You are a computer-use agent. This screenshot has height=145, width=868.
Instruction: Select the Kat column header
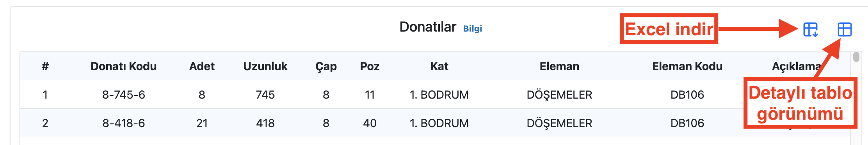pyautogui.click(x=439, y=66)
